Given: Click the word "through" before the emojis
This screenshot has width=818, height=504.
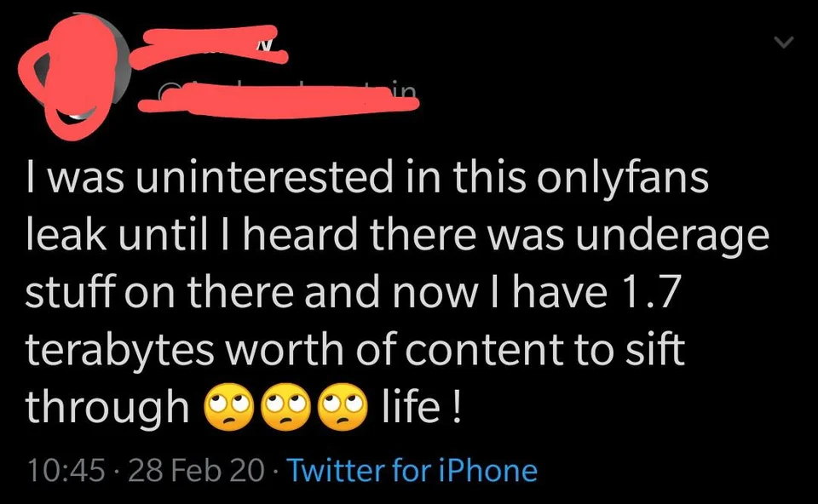Looking at the screenshot, I should pos(107,407).
